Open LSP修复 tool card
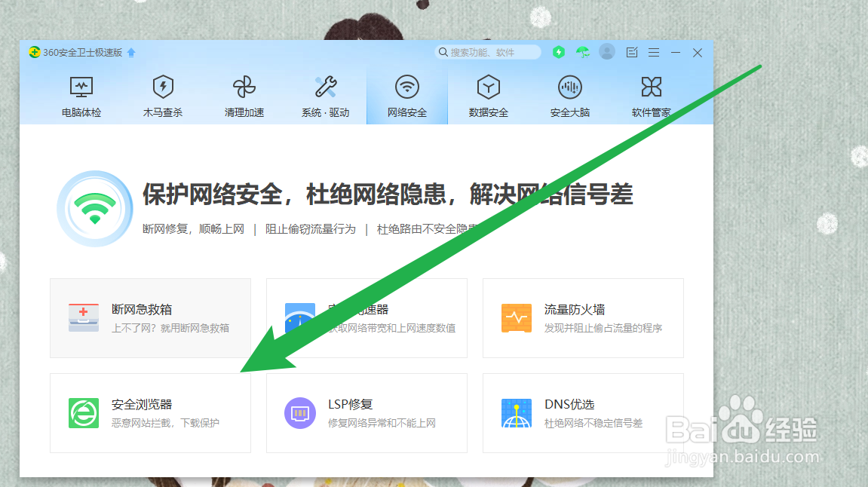 pyautogui.click(x=367, y=413)
